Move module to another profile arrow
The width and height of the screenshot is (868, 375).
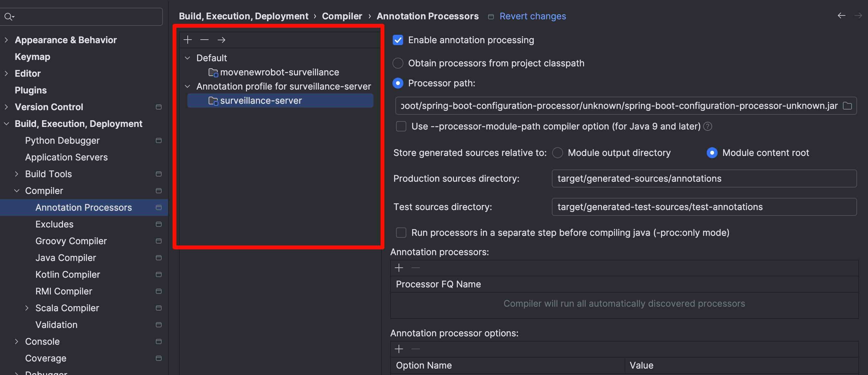pyautogui.click(x=222, y=40)
